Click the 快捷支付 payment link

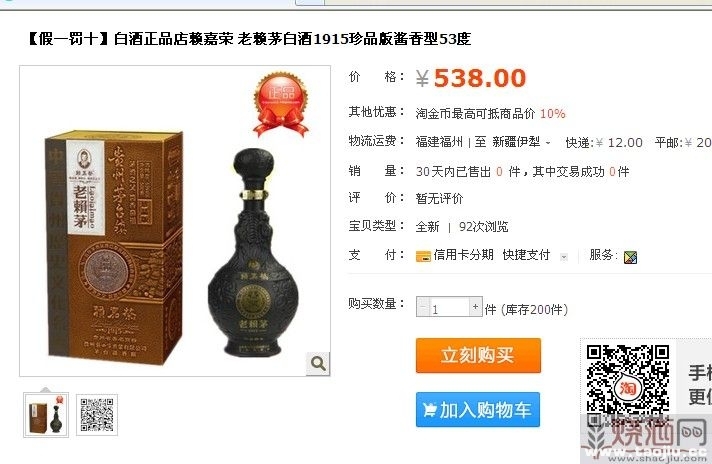526,255
